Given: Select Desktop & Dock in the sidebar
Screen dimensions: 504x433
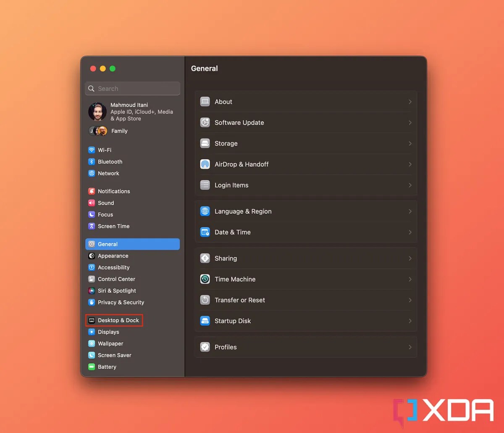Looking at the screenshot, I should 114,320.
